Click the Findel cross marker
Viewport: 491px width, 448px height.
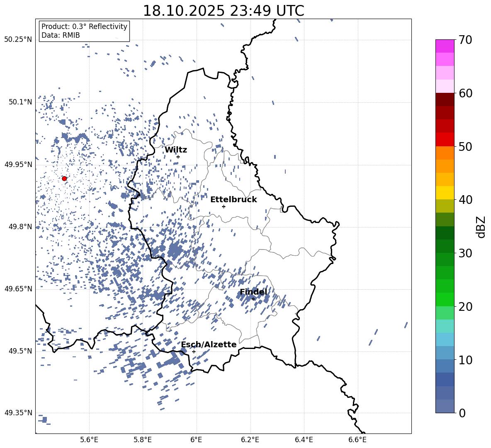click(x=253, y=299)
